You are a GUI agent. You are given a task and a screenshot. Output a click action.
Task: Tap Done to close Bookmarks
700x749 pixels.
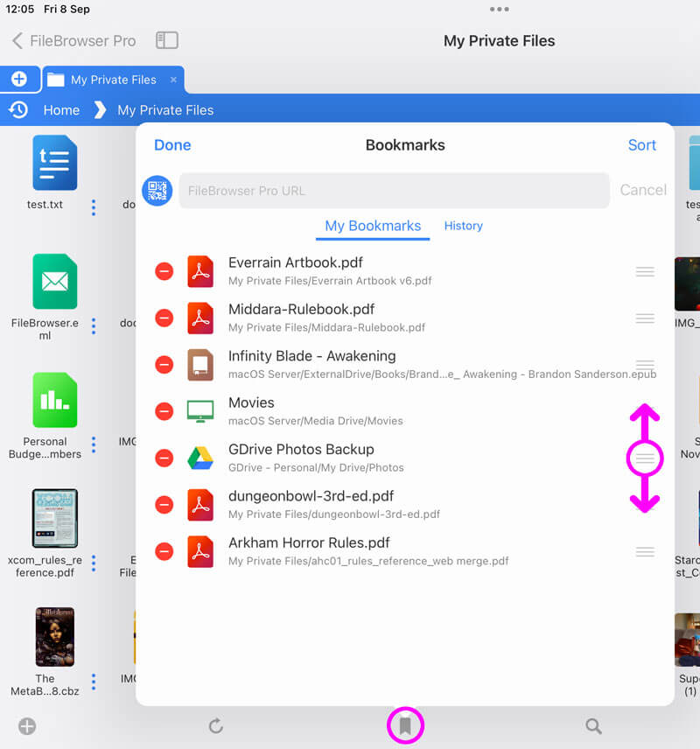172,145
